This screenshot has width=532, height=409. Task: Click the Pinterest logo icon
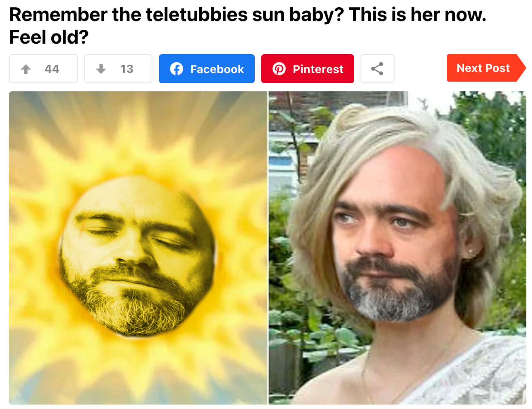pos(279,69)
